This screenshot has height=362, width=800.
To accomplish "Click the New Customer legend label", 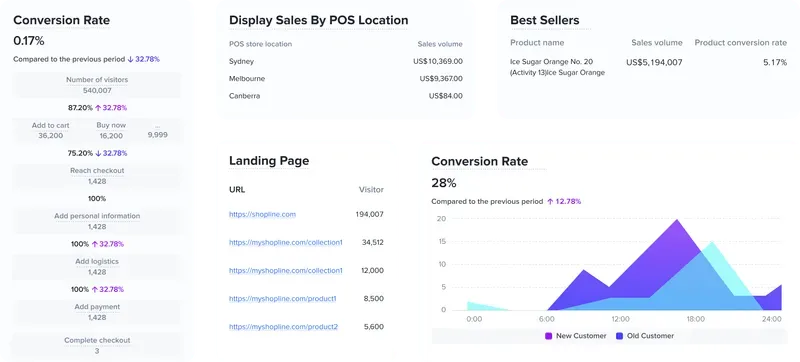I will pos(581,336).
